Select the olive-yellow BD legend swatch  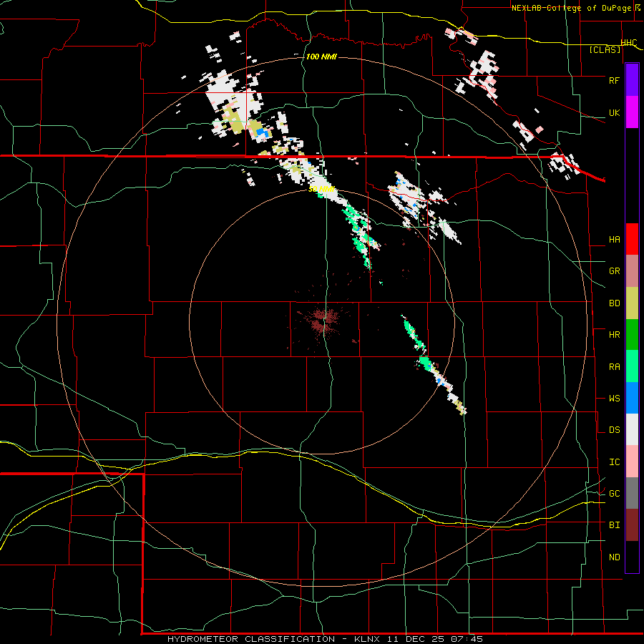tap(632, 303)
